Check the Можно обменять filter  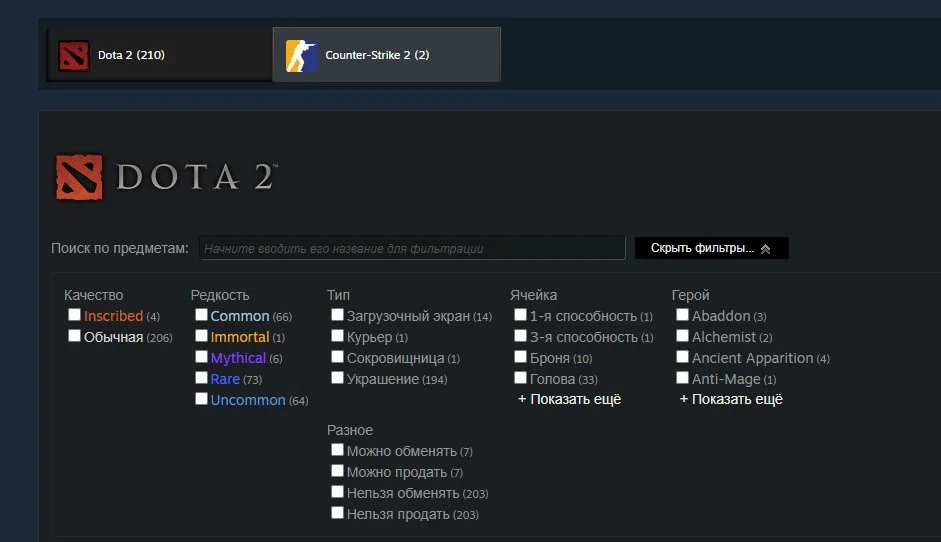(x=337, y=450)
